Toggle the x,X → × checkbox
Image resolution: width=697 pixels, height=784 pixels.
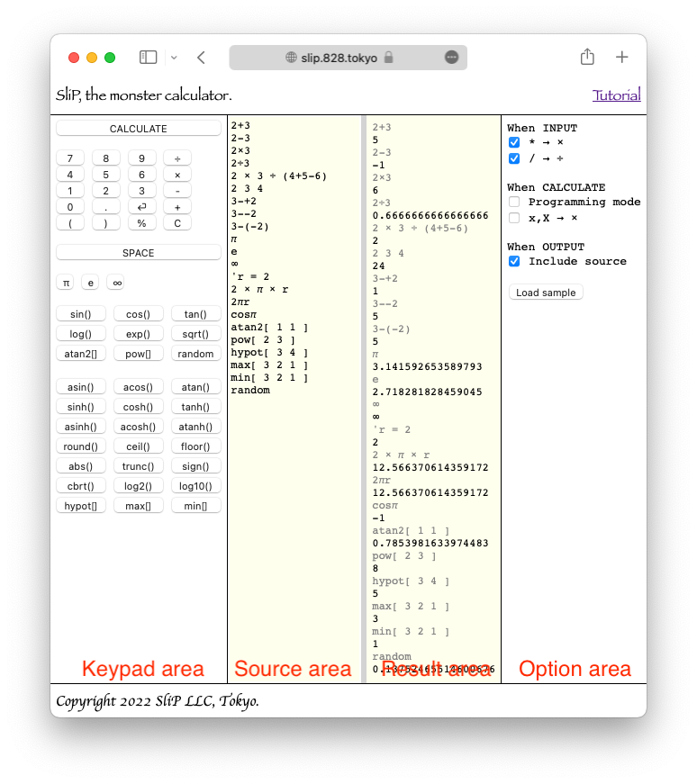tap(514, 218)
